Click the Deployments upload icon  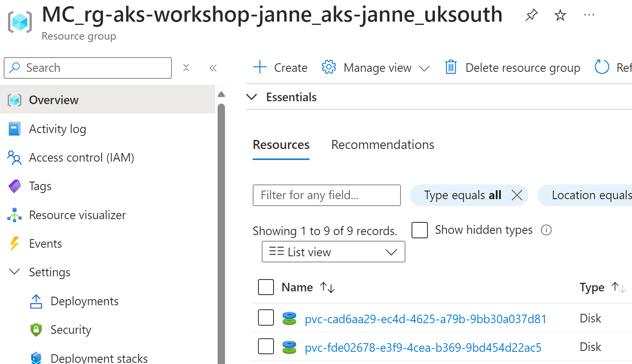tap(36, 301)
